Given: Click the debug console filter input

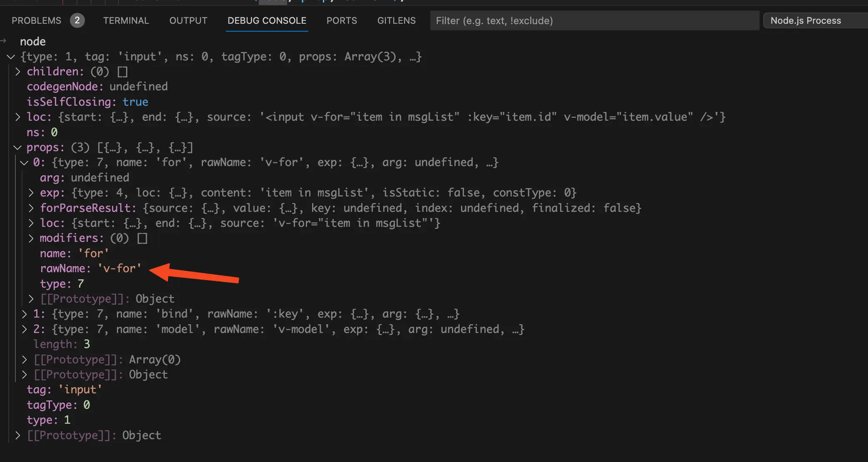Looking at the screenshot, I should [594, 20].
